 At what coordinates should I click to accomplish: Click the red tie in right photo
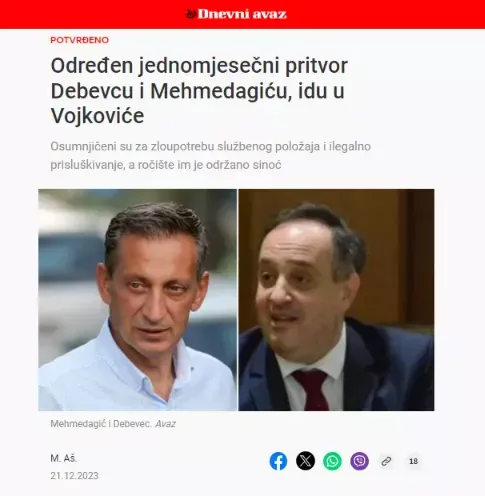310,390
